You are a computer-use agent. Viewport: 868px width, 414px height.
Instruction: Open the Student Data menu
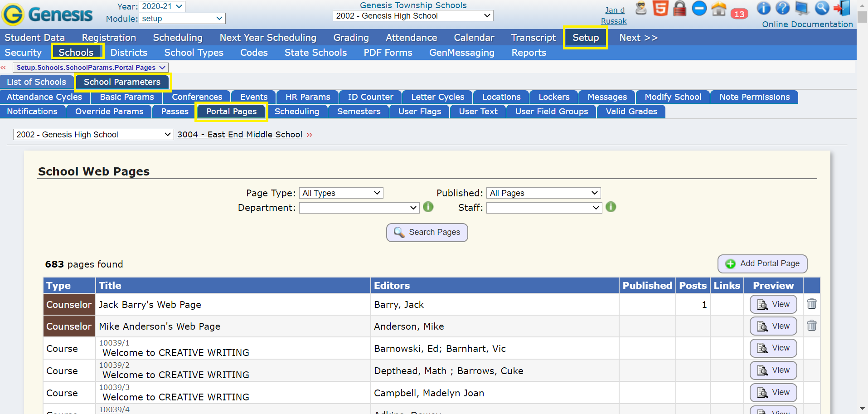(x=35, y=38)
